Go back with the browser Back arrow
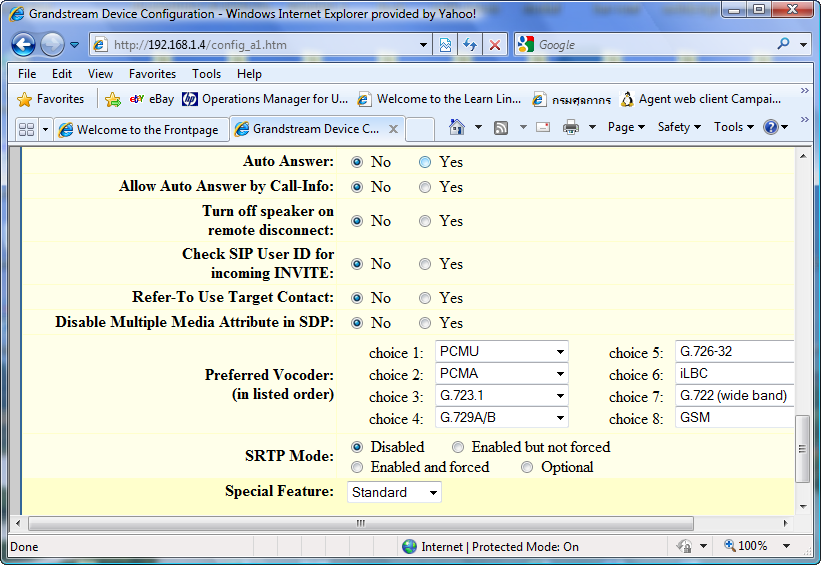This screenshot has height=565, width=821. click(24, 45)
